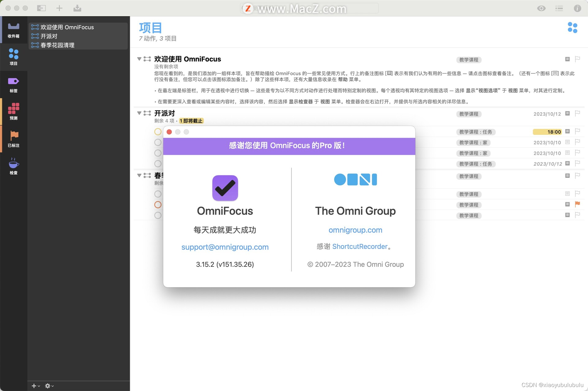Flag the 欢迎使用 OmniFocus project

pos(577,59)
